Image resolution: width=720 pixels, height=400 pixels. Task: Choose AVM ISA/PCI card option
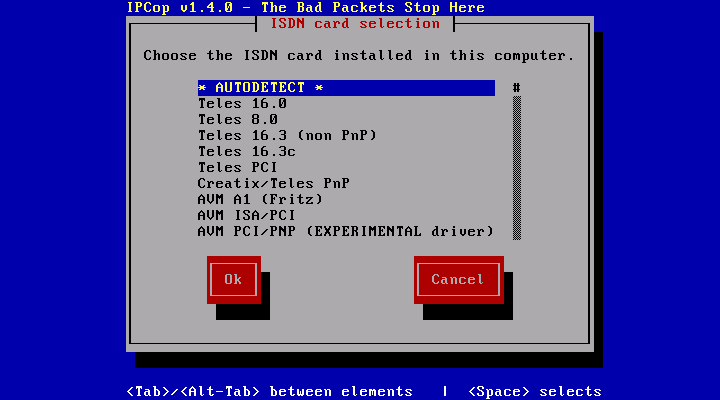click(346, 216)
